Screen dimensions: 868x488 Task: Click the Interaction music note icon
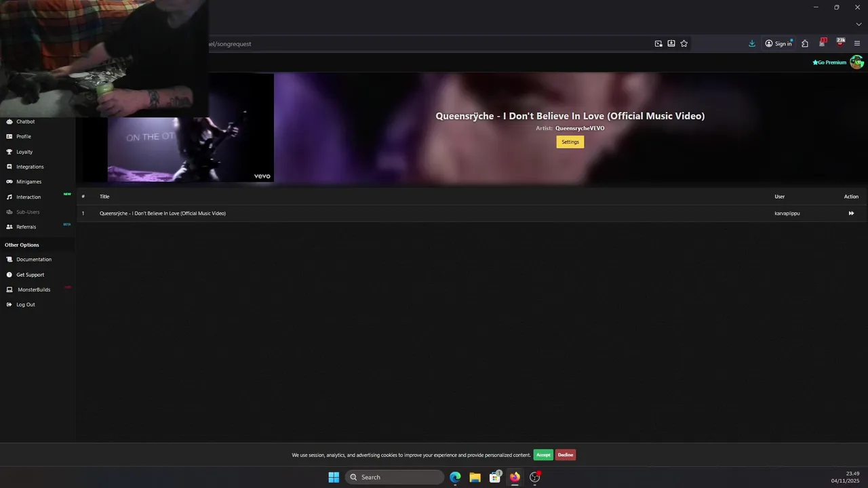(x=9, y=197)
